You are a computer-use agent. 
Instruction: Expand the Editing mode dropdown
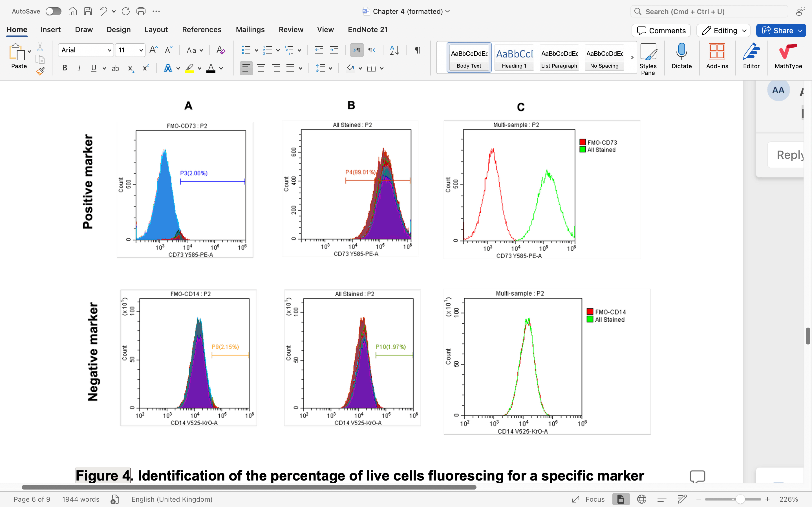pos(723,30)
